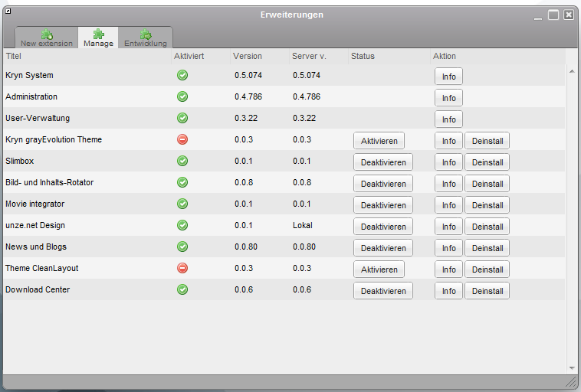Image resolution: width=581 pixels, height=392 pixels.
Task: Click Deaktivieren for Slimbox
Action: pyautogui.click(x=383, y=162)
